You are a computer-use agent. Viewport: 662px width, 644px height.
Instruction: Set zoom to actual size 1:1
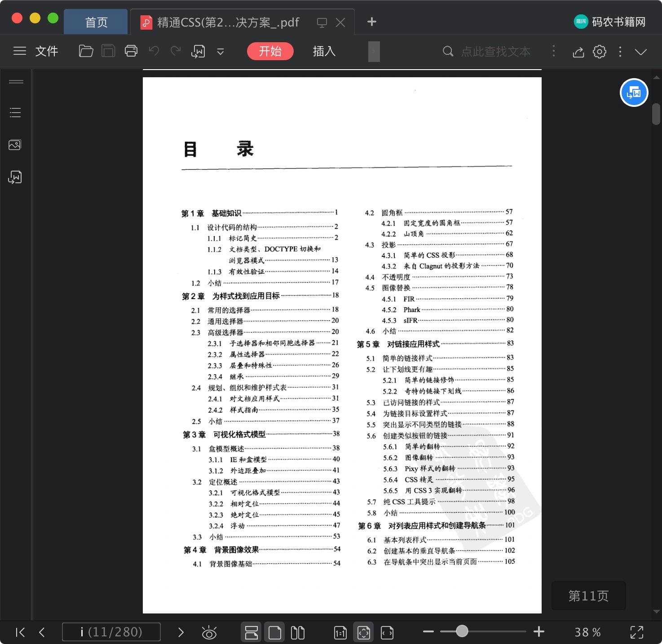[x=340, y=632]
